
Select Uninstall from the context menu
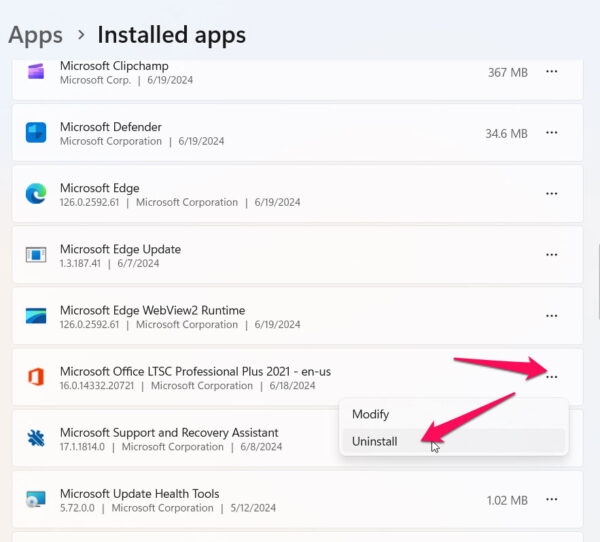pos(374,441)
